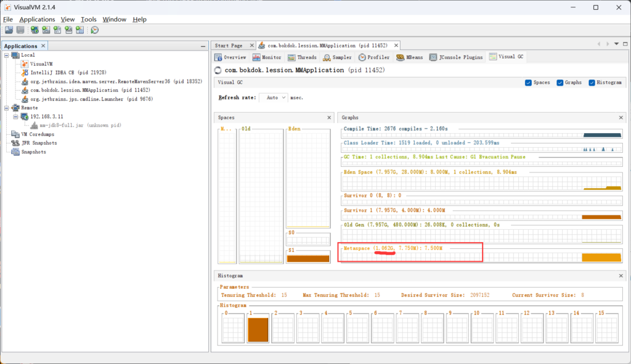Maximize the editor window area button
Viewport: 631px width, 364px height.
(625, 44)
